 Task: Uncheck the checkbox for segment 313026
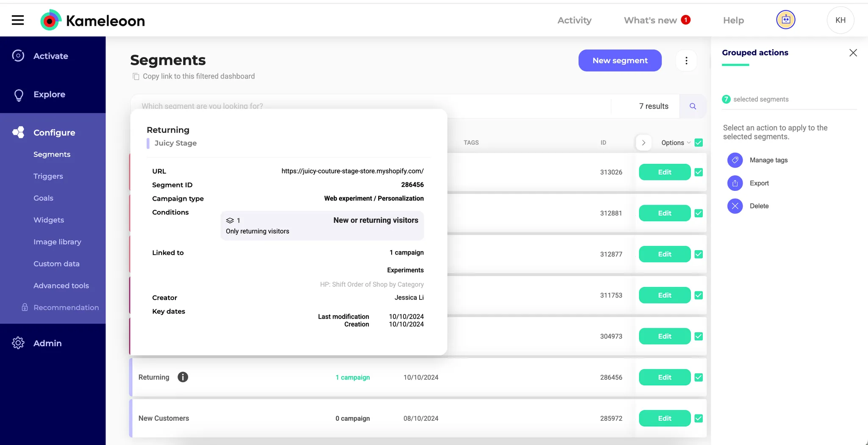click(699, 172)
